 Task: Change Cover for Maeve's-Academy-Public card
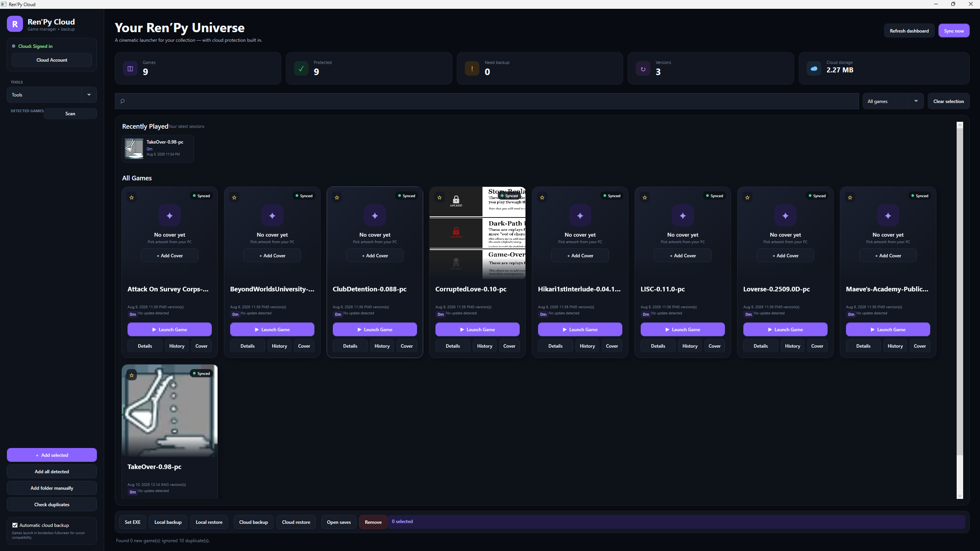[x=920, y=346]
